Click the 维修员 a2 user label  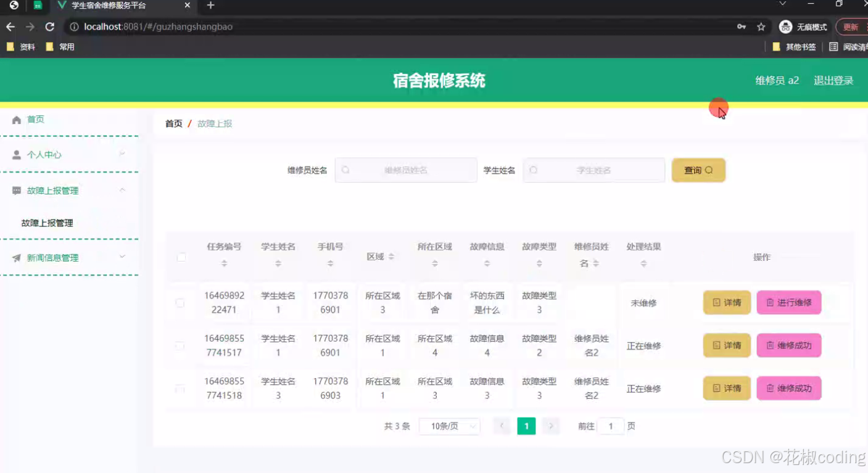point(777,81)
